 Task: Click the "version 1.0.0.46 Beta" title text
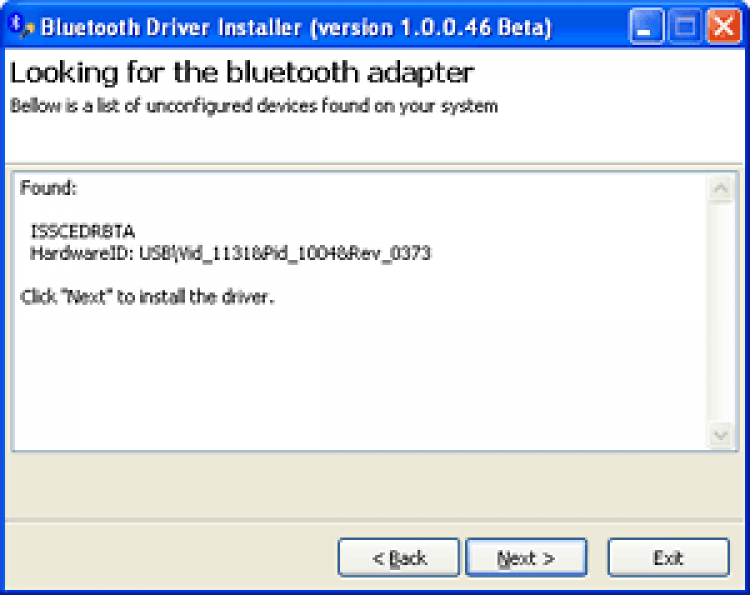pyautogui.click(x=432, y=26)
